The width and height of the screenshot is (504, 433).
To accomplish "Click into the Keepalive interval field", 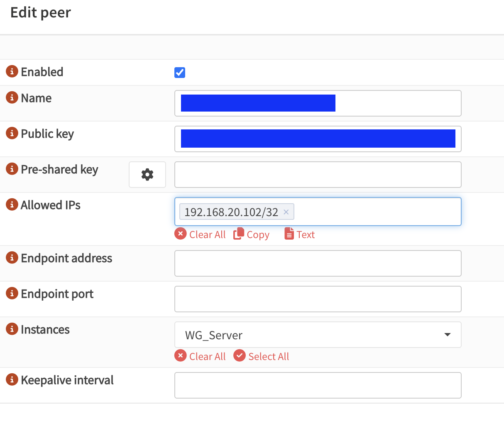I will (x=318, y=385).
